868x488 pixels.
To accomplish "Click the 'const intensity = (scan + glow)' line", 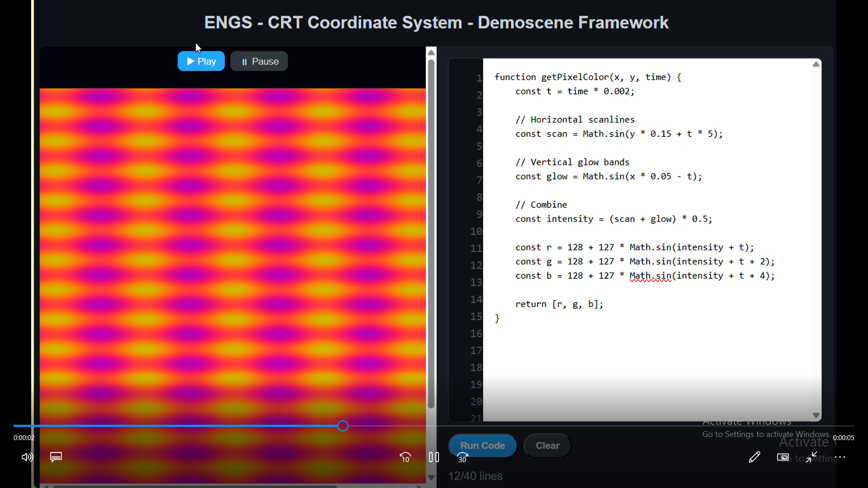I will click(613, 219).
